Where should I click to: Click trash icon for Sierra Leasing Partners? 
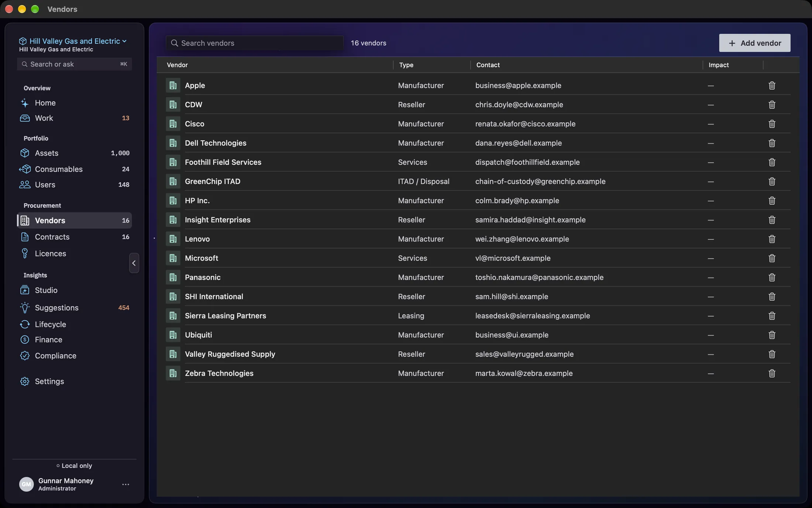(772, 316)
